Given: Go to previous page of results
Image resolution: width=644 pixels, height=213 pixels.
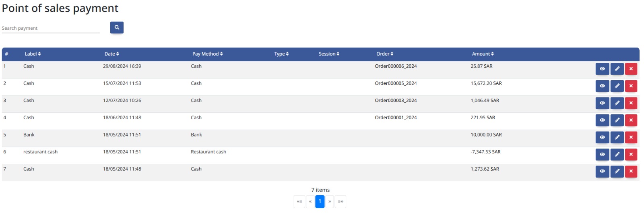Looking at the screenshot, I should coord(310,201).
